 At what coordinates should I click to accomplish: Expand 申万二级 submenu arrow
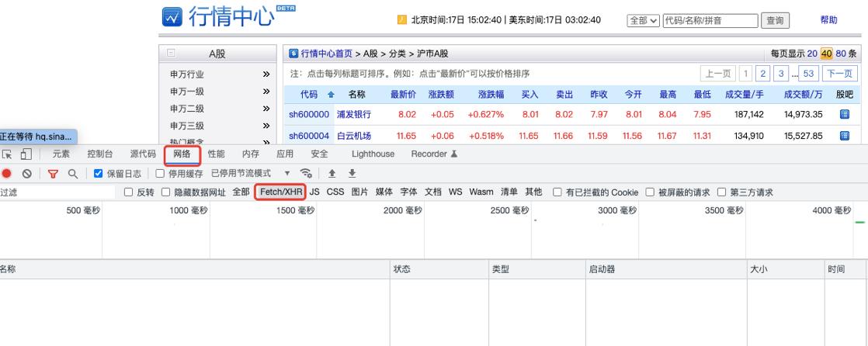click(266, 109)
